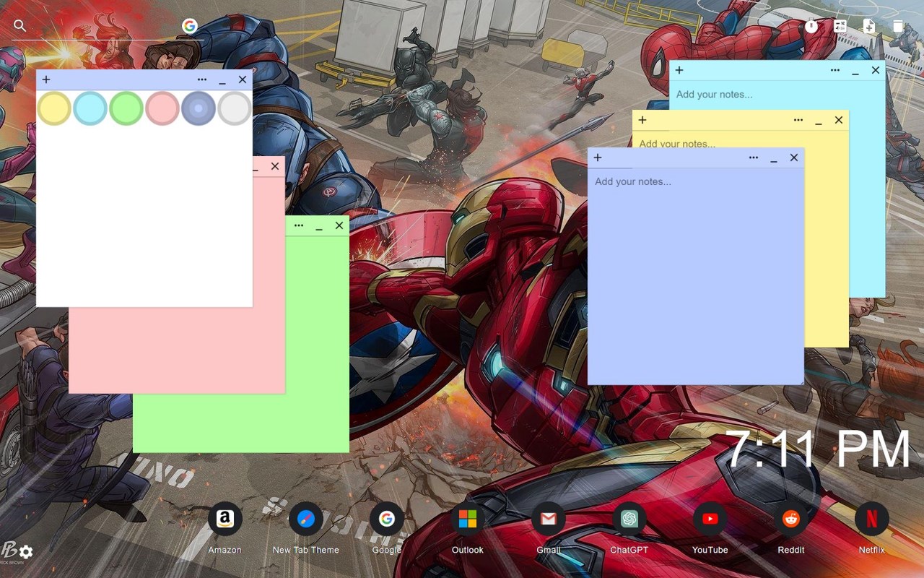Image resolution: width=924 pixels, height=578 pixels.
Task: Choose the yellow note color
Action: click(54, 108)
